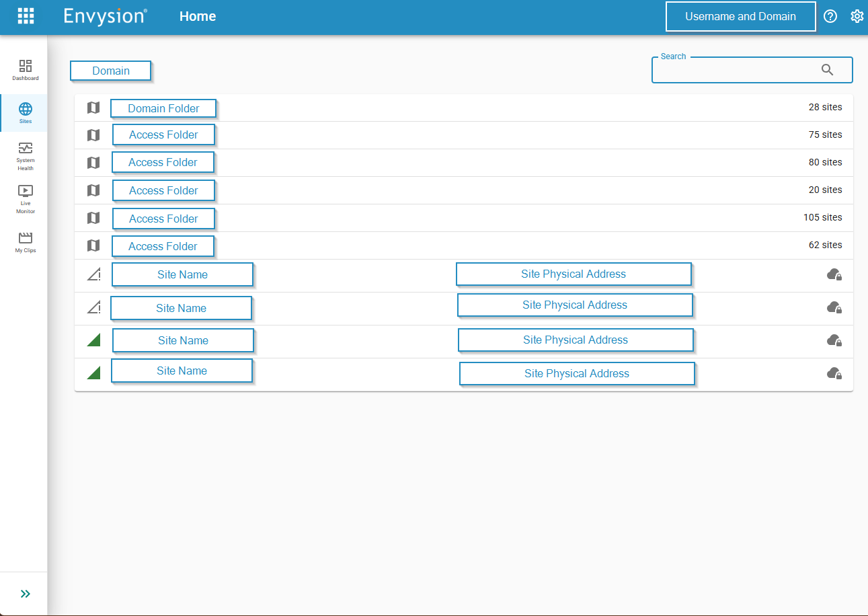Expand the sidebar with the double chevron
This screenshot has width=868, height=616.
[x=26, y=594]
